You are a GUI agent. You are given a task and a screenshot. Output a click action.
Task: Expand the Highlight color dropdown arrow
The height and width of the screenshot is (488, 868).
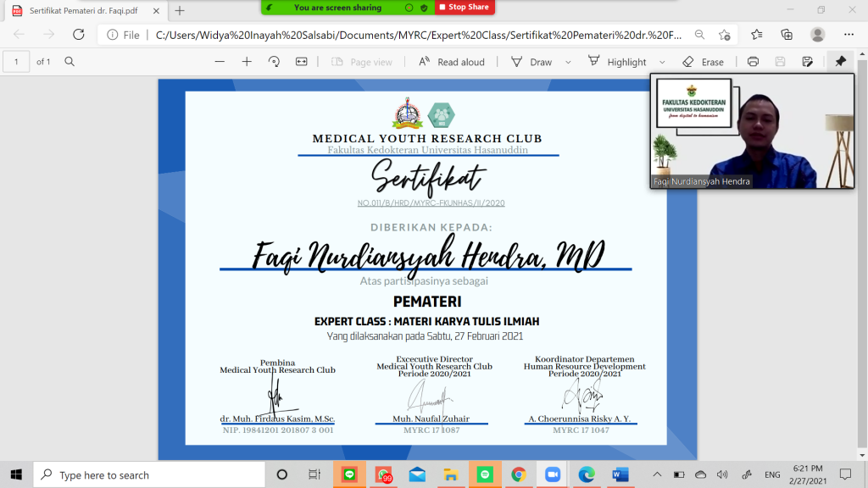662,62
